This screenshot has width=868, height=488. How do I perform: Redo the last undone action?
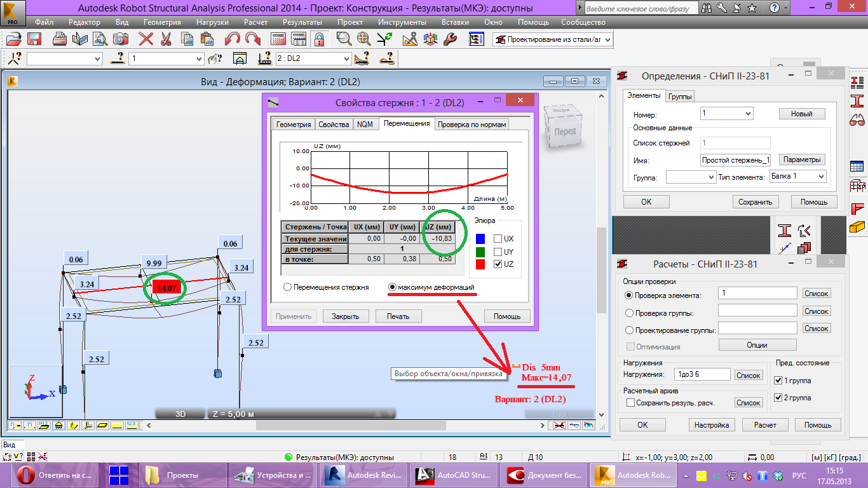pyautogui.click(x=253, y=39)
